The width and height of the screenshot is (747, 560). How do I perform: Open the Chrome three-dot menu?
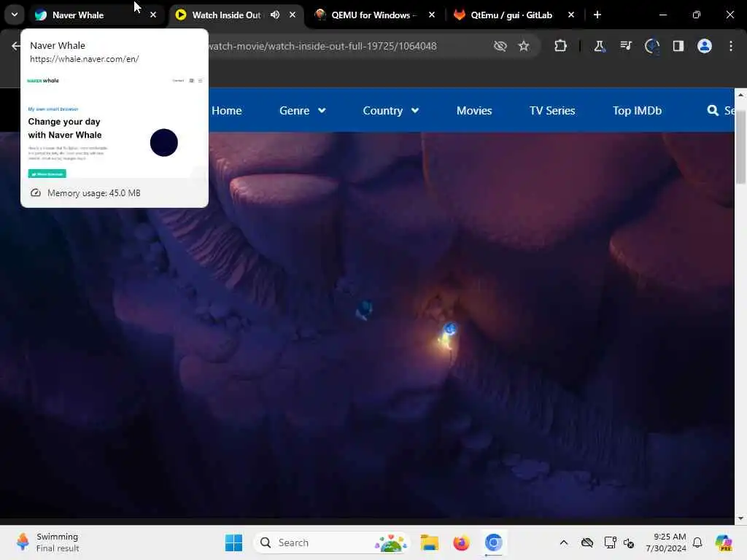pos(731,46)
